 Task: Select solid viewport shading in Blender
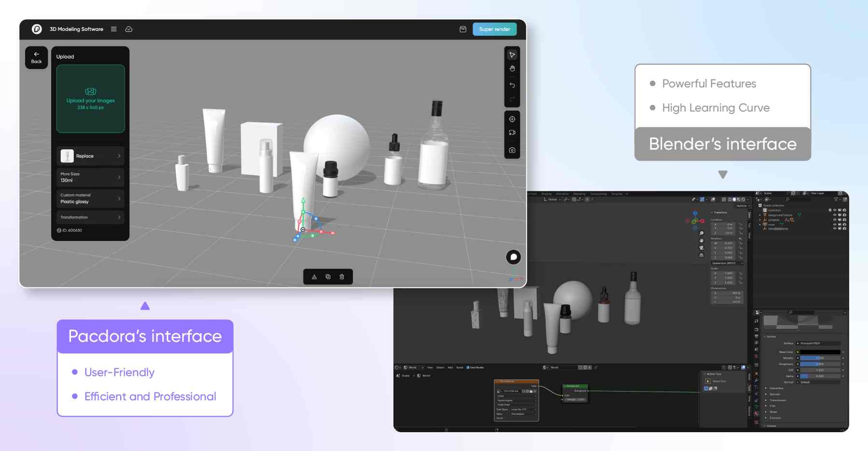[734, 199]
